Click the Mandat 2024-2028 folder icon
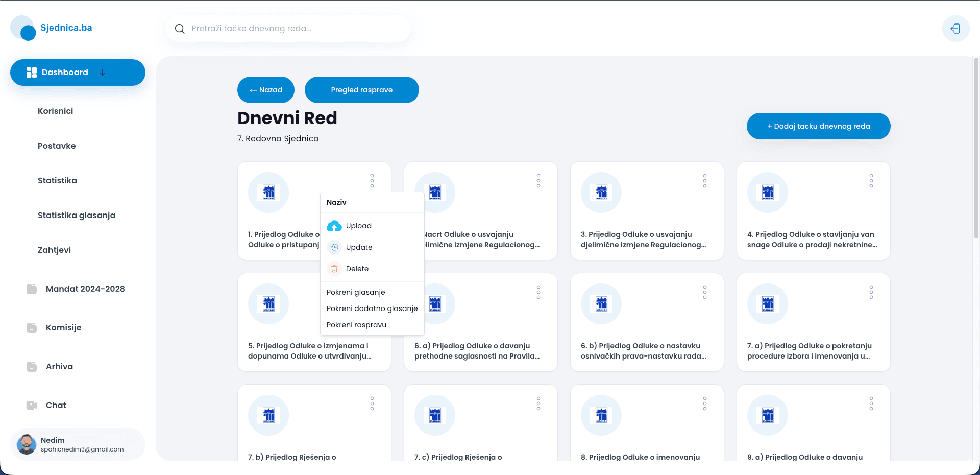Image resolution: width=980 pixels, height=475 pixels. [32, 289]
